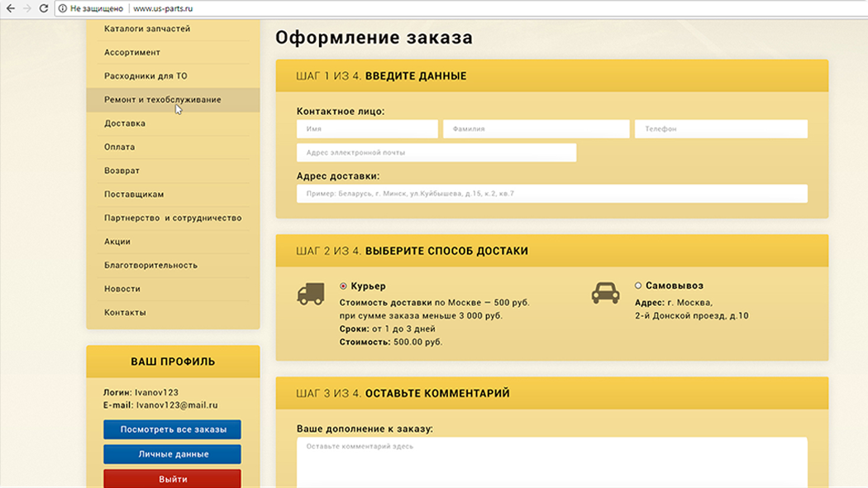
Task: Focus the Фамилия input field
Action: 536,128
